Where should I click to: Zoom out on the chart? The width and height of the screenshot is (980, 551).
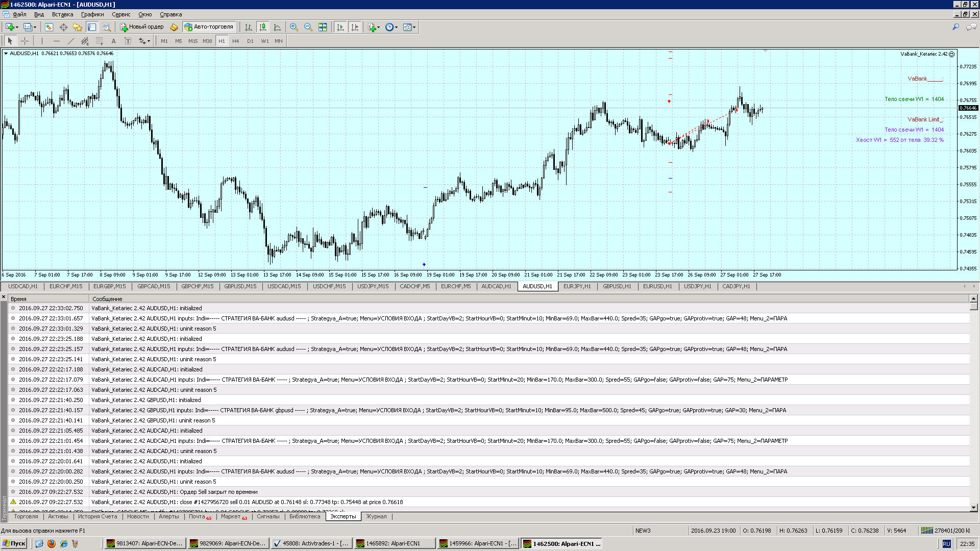[308, 27]
